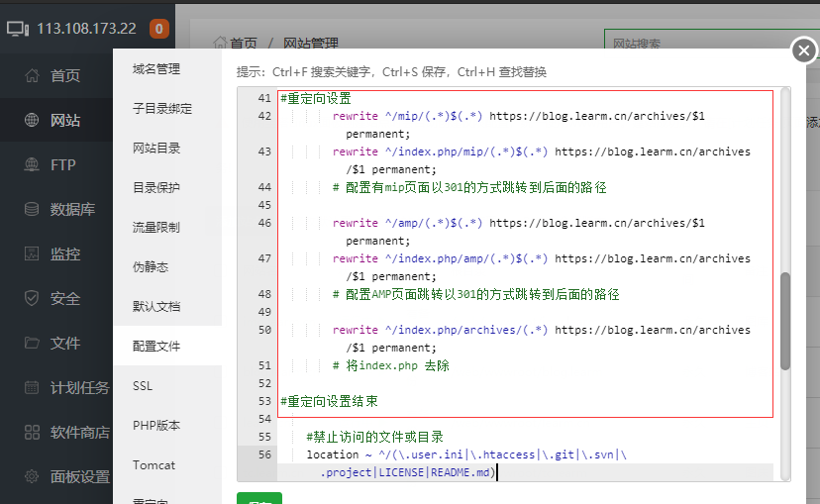Click the monitor icon beside the server IP
This screenshot has height=504, width=820.
pos(18,29)
